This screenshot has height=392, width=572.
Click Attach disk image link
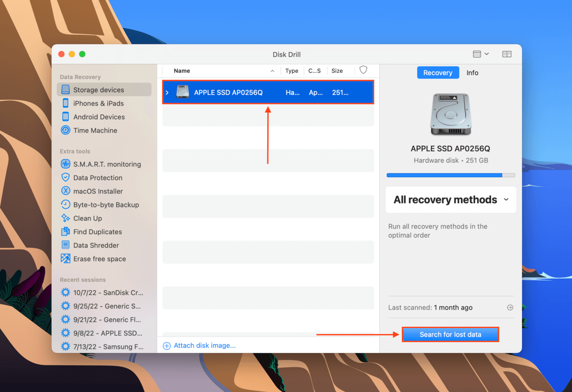204,346
